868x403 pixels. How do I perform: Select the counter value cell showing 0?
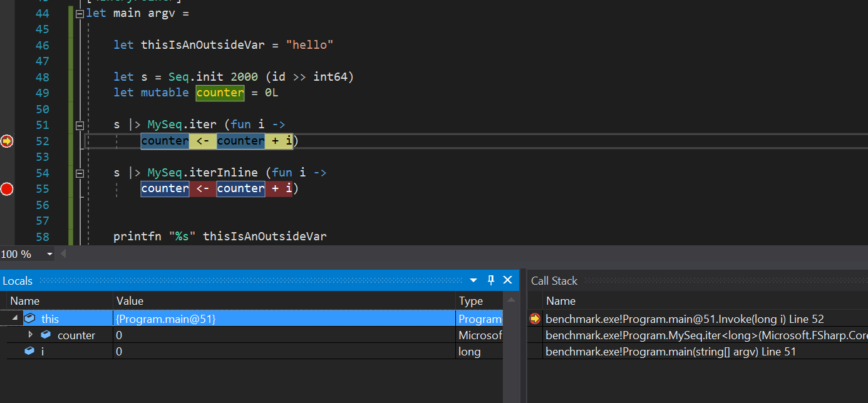(284, 335)
